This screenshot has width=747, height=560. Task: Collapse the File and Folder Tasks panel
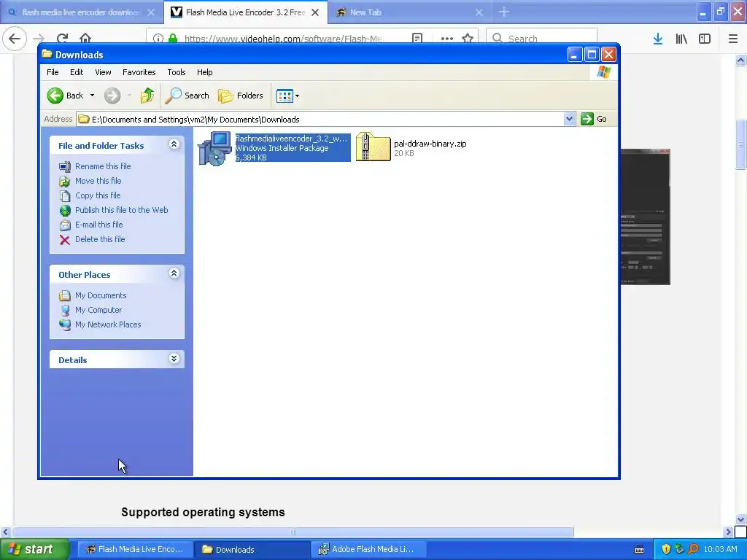click(x=174, y=144)
